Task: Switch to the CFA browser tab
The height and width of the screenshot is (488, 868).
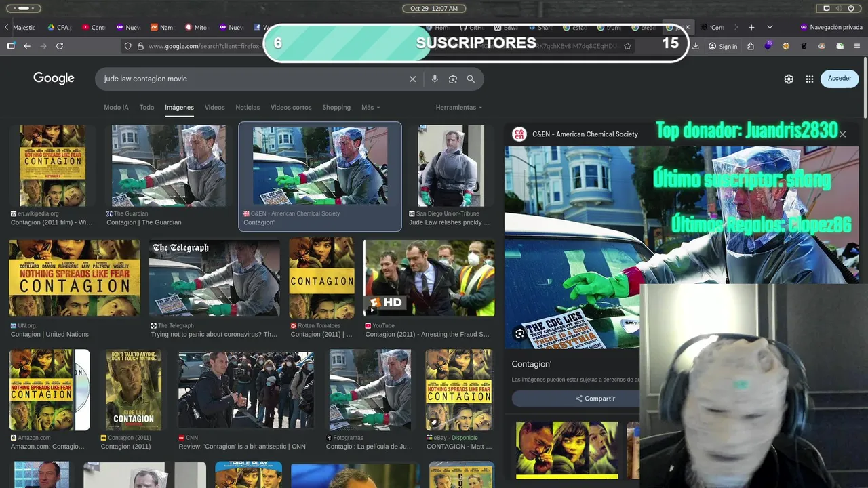Action: [x=59, y=27]
